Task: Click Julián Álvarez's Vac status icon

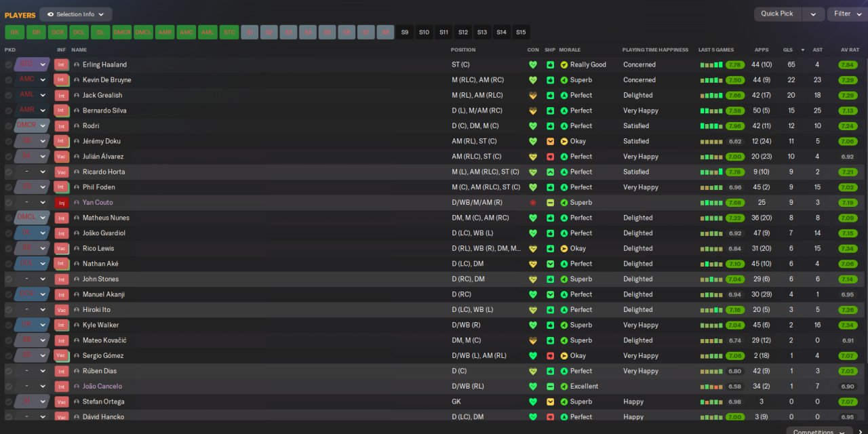Action: click(x=62, y=157)
